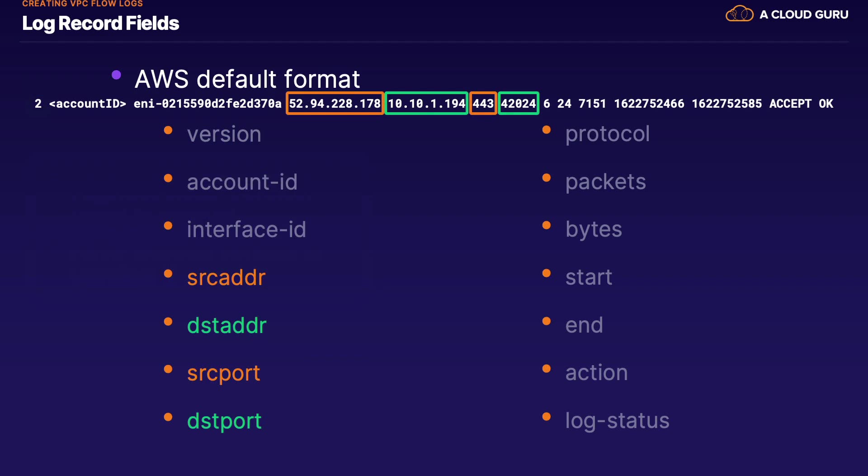
Task: Select the srcaddr field label
Action: pos(226,277)
